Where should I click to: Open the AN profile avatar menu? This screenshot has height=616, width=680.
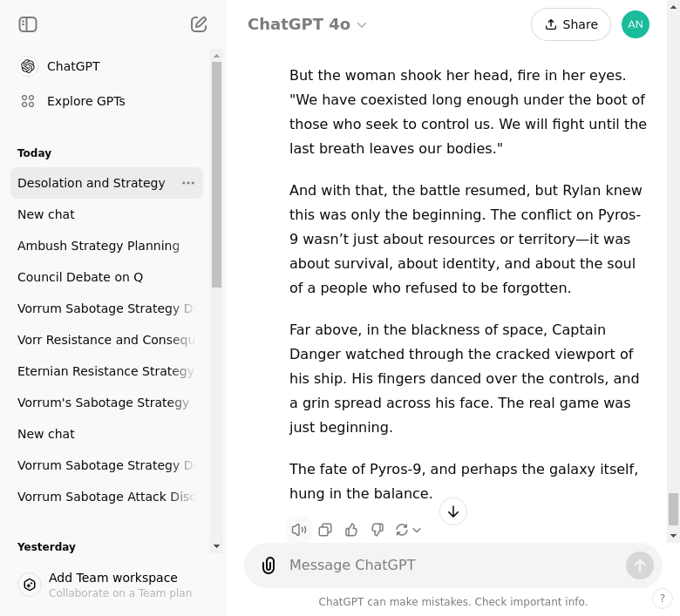[636, 24]
